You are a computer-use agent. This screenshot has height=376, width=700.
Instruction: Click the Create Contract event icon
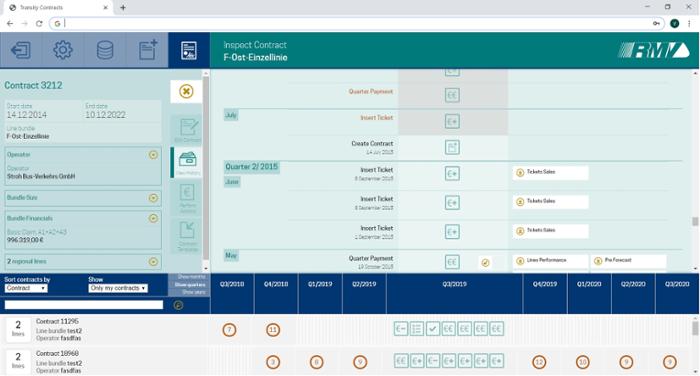tap(452, 147)
